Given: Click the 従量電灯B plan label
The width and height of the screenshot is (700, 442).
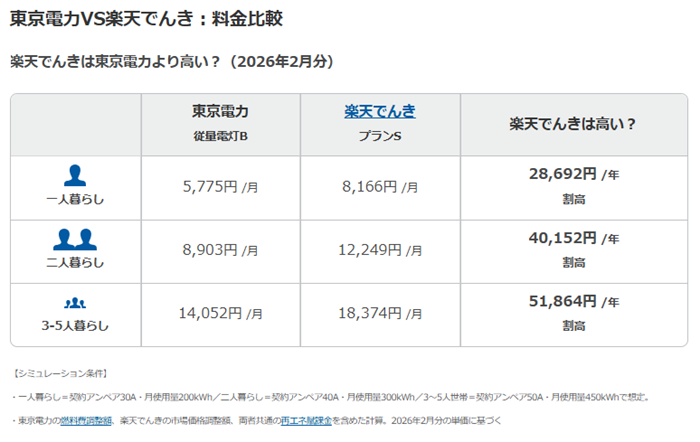Looking at the screenshot, I should [x=221, y=136].
